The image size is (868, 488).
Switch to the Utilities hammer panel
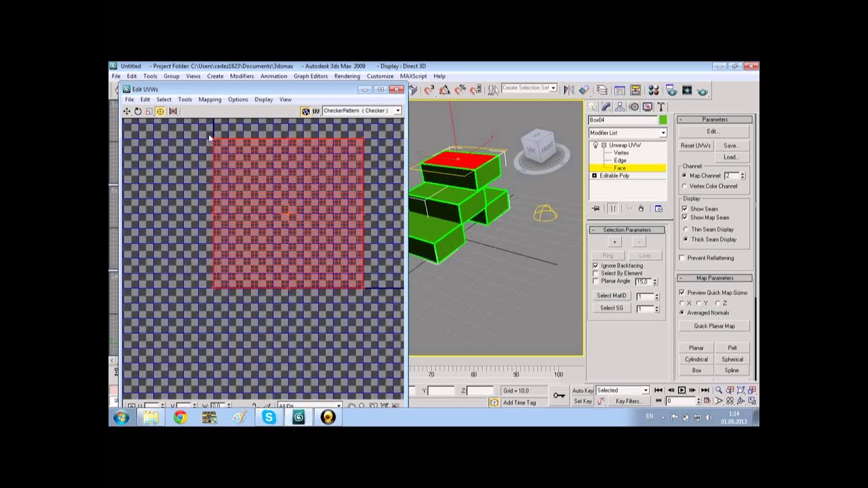661,107
